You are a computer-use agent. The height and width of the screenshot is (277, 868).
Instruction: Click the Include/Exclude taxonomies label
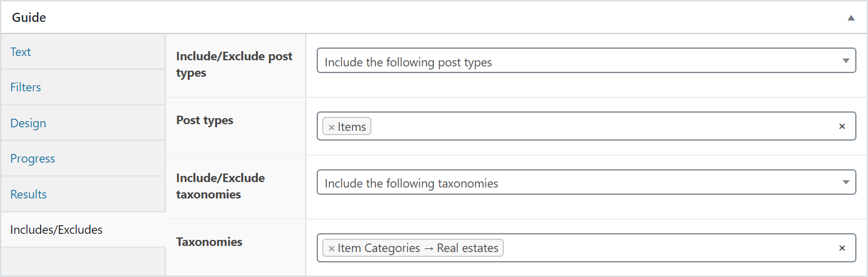[221, 186]
